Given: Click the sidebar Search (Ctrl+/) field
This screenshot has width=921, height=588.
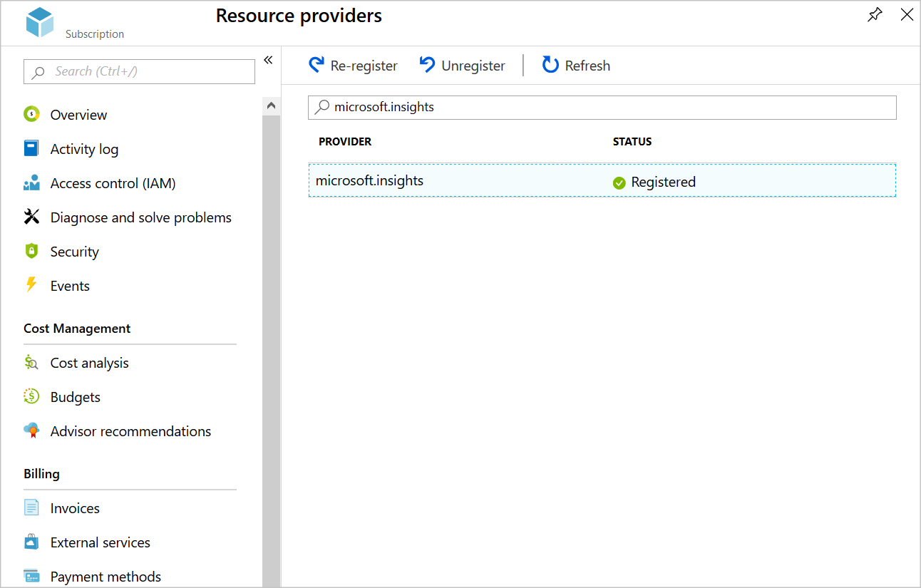Looking at the screenshot, I should coord(139,71).
